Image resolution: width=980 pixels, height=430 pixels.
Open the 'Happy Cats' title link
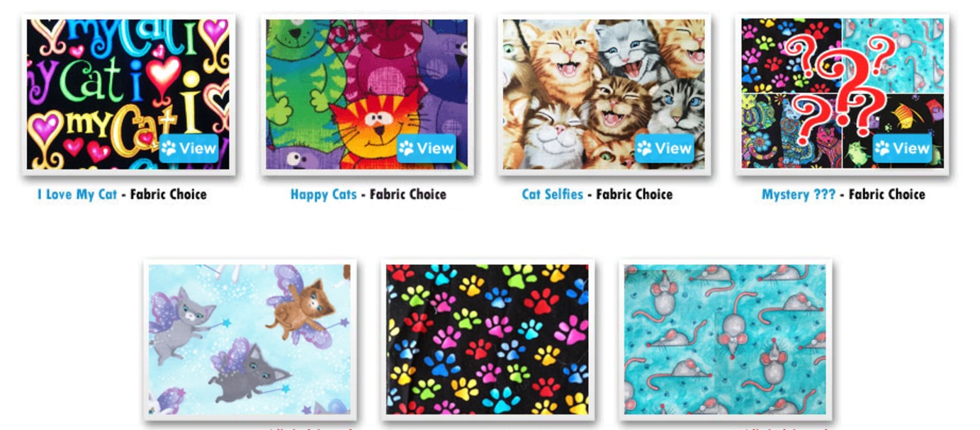(324, 194)
